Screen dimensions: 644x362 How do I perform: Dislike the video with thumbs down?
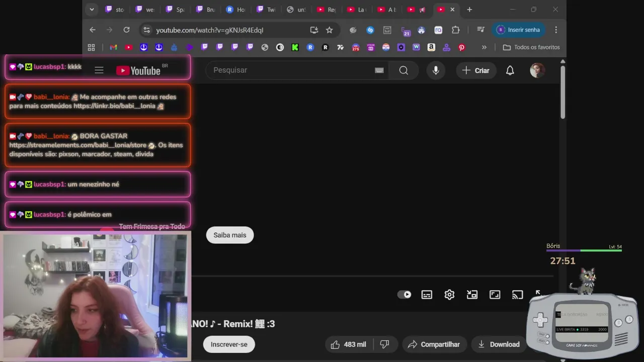[385, 344]
